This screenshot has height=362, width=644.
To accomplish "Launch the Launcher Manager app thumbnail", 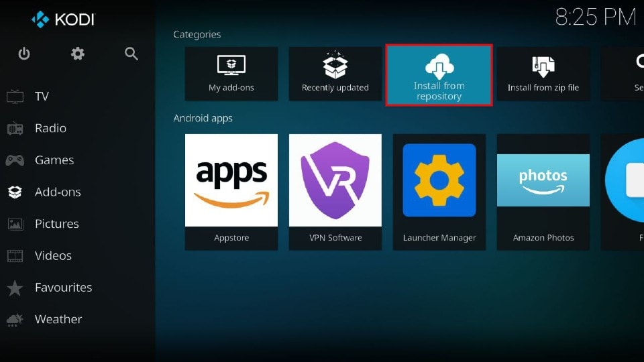I will (439, 180).
